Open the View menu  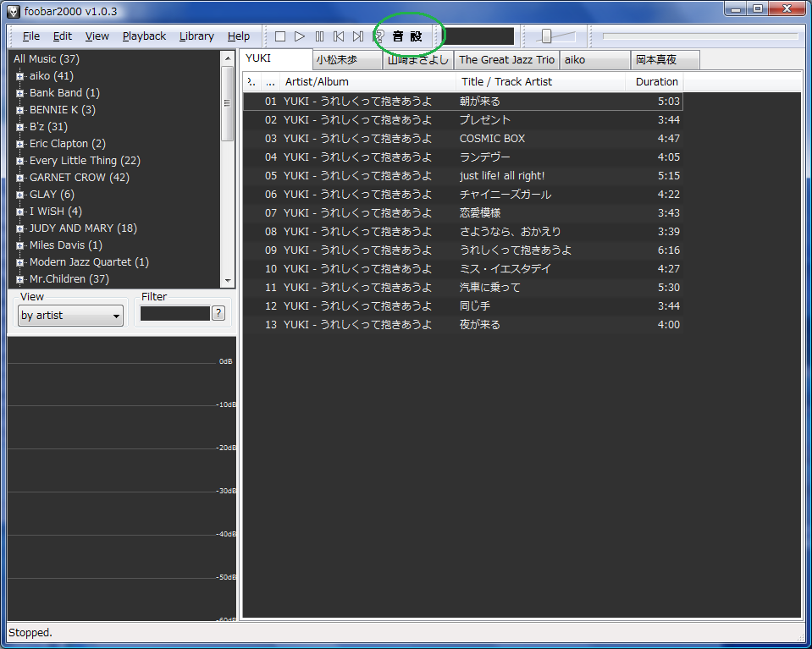click(97, 36)
